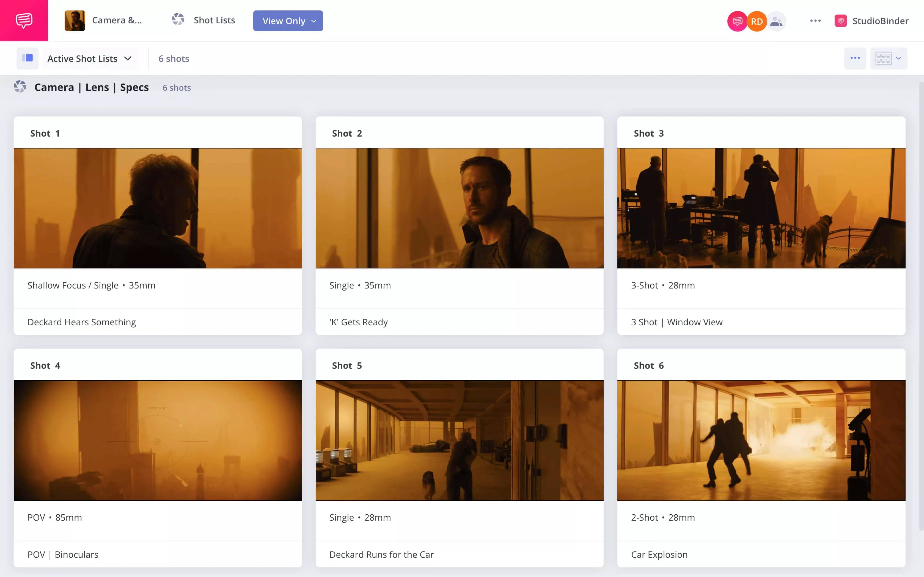This screenshot has width=924, height=577.
Task: Open the add collaborators people icon
Action: (776, 21)
